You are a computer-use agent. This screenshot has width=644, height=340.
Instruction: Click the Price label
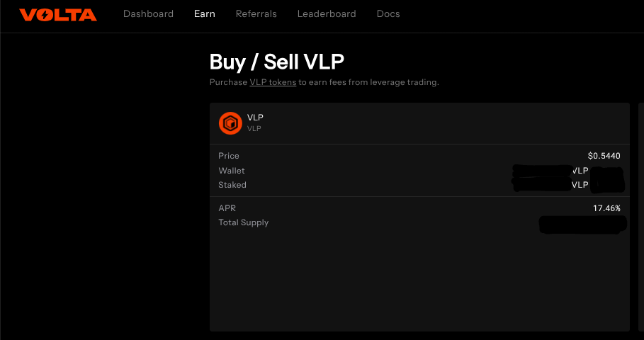coord(229,156)
